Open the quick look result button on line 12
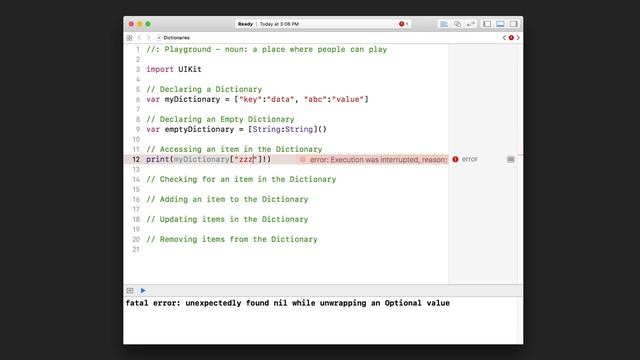 pyautogui.click(x=511, y=159)
